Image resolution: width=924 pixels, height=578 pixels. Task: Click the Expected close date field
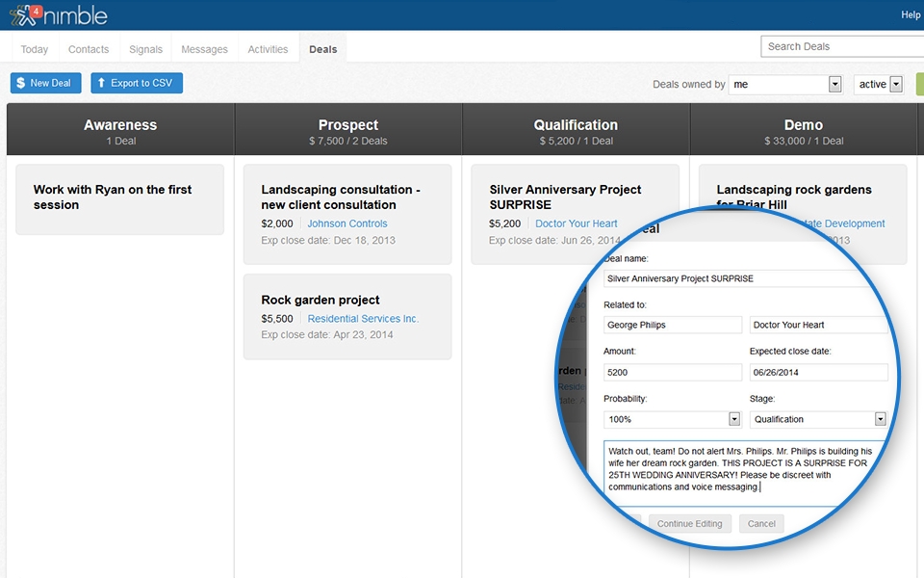click(x=818, y=372)
